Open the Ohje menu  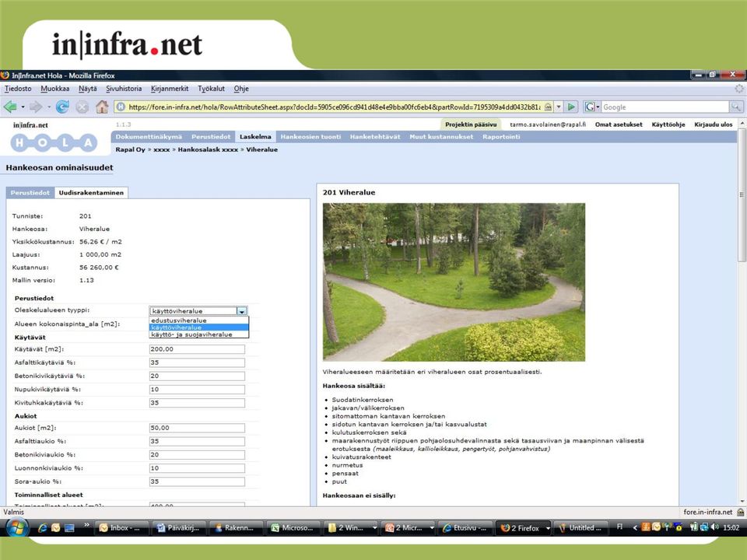pyautogui.click(x=241, y=89)
